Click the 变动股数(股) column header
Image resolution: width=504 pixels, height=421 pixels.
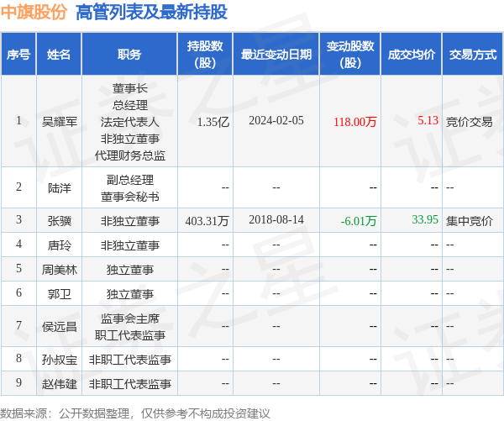[350, 55]
